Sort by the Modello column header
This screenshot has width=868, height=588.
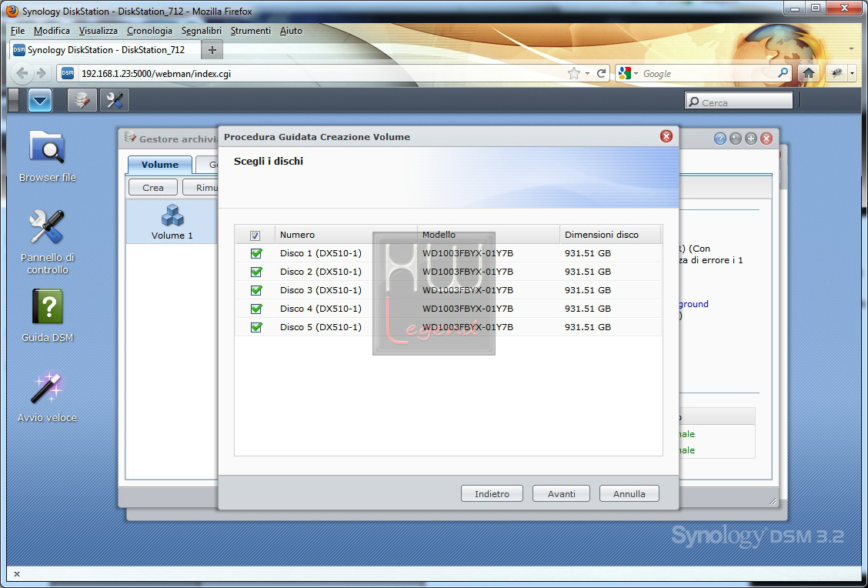point(489,235)
